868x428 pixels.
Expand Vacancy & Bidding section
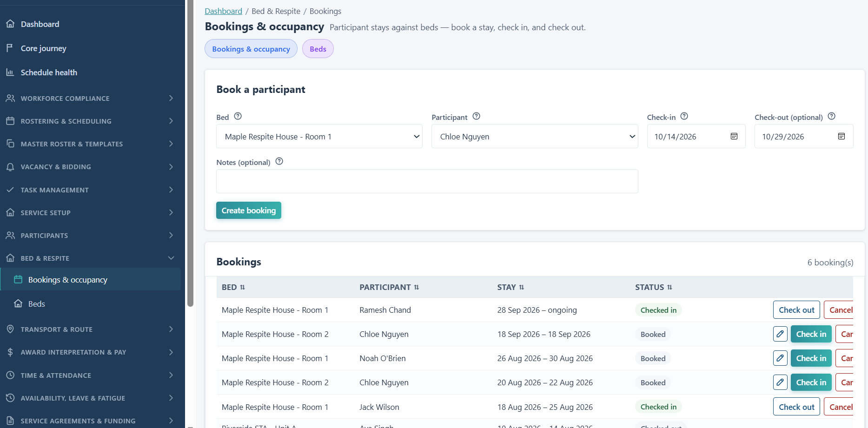point(90,166)
